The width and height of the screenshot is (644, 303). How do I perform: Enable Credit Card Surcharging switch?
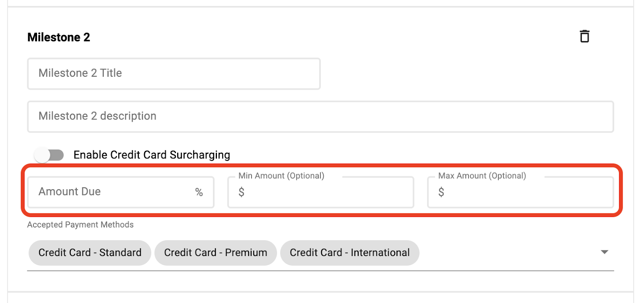click(49, 155)
